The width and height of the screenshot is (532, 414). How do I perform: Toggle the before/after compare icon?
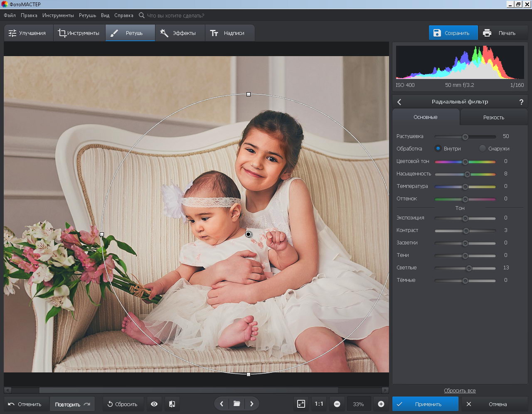point(172,404)
